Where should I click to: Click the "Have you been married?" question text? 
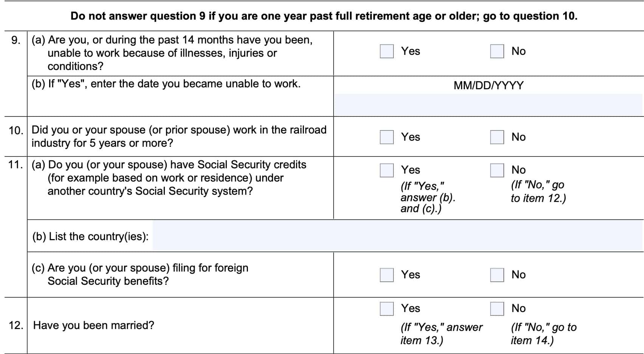point(93,325)
